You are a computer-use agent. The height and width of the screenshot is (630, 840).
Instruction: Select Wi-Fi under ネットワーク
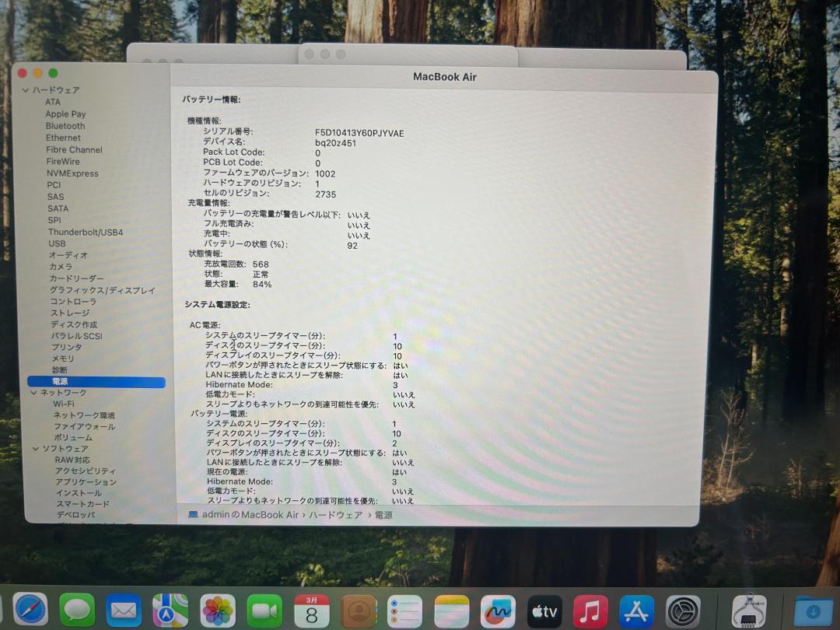point(64,404)
